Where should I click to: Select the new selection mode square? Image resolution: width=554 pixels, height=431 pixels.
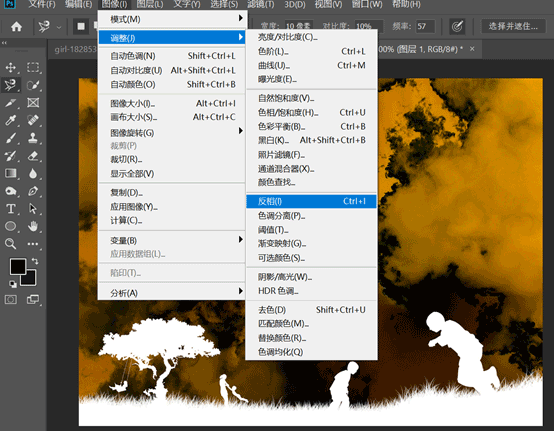[81, 26]
